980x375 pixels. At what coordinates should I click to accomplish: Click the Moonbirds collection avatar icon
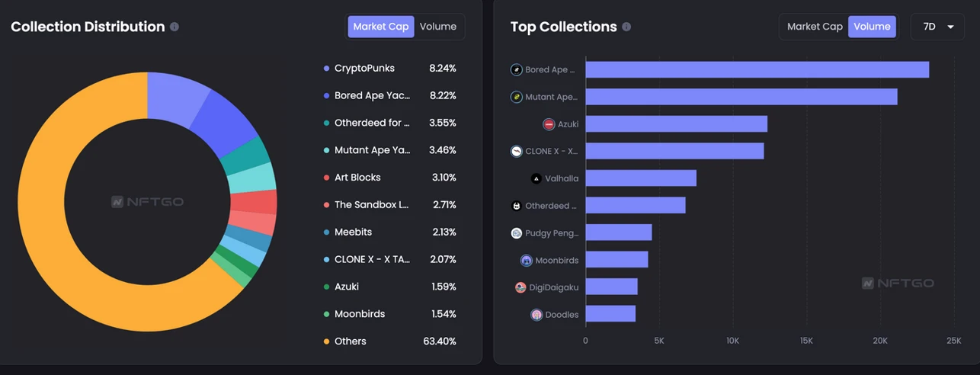point(526,261)
